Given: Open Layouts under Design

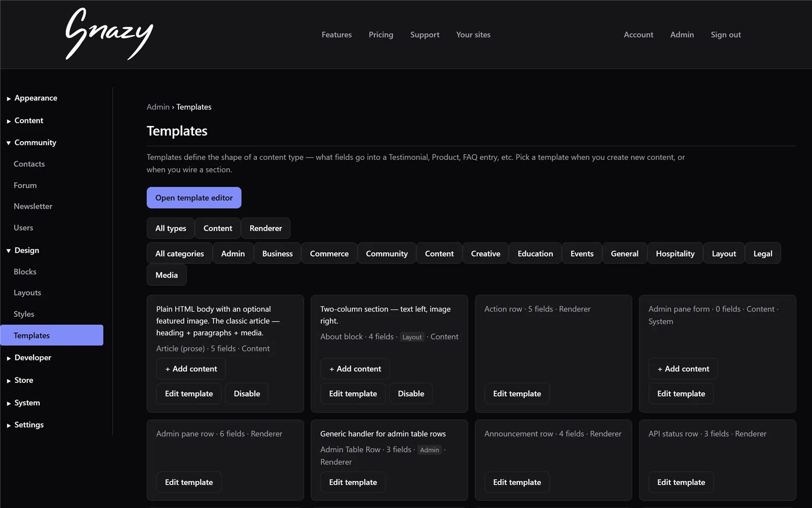Looking at the screenshot, I should coord(27,293).
